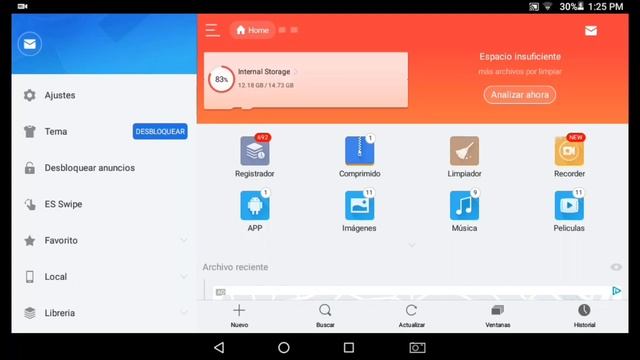This screenshot has height=360, width=640.
Task: Open the hamburger menu icon
Action: coord(212,30)
